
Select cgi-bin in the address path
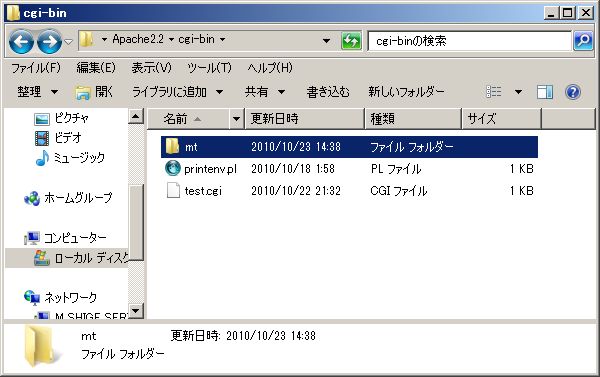197,39
